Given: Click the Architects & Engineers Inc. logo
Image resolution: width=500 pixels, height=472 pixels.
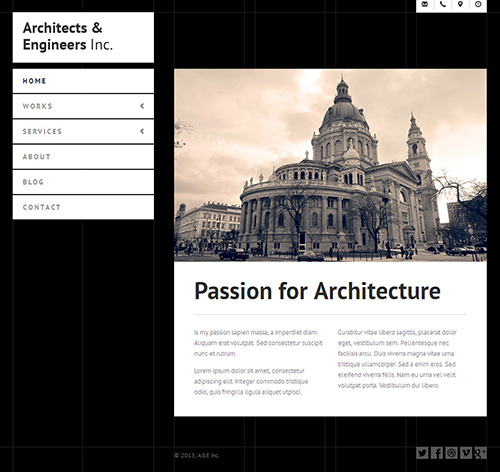Looking at the screenshot, I should click(83, 37).
